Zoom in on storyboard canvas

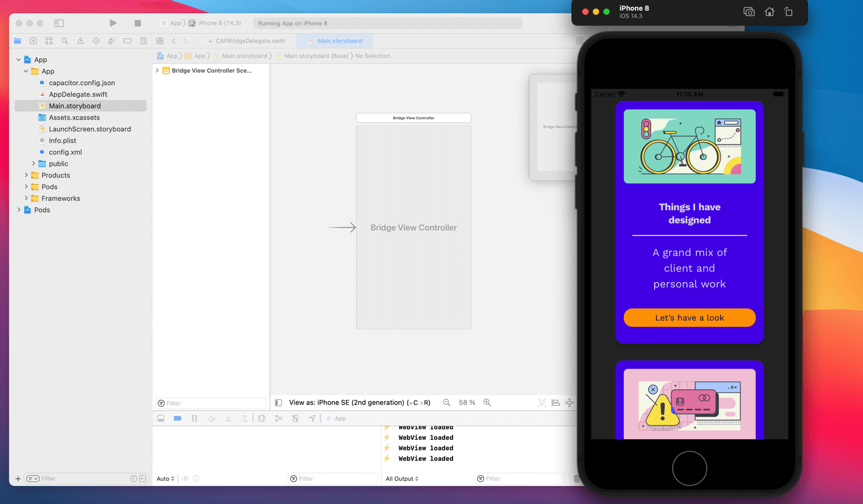pos(487,403)
